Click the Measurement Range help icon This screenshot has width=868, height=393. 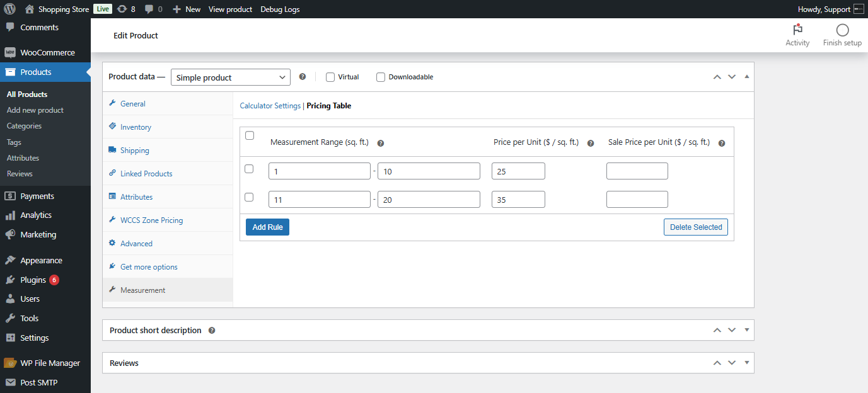pos(381,143)
